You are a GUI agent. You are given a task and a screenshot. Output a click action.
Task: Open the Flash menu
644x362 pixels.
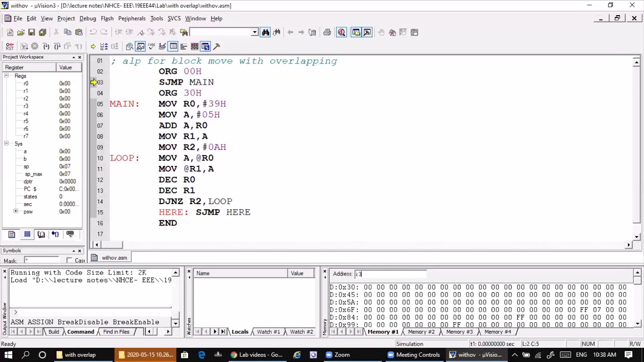click(x=107, y=19)
